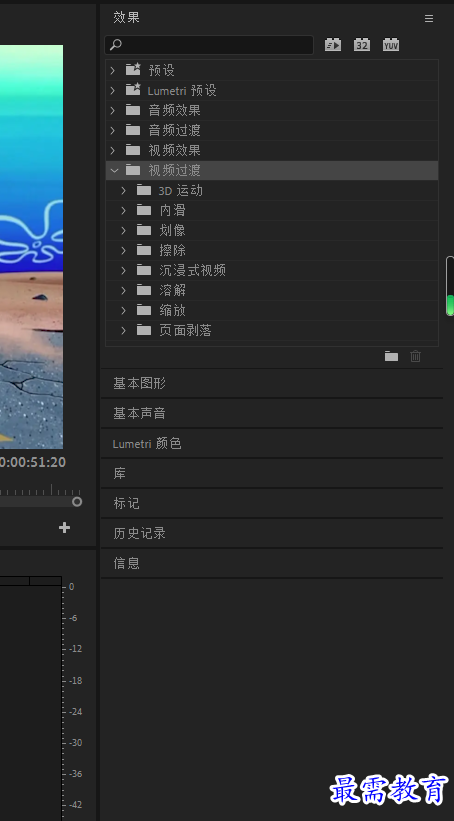Viewport: 454px width, 821px height.
Task: Select the 溶解 folder icon
Action: click(x=144, y=290)
